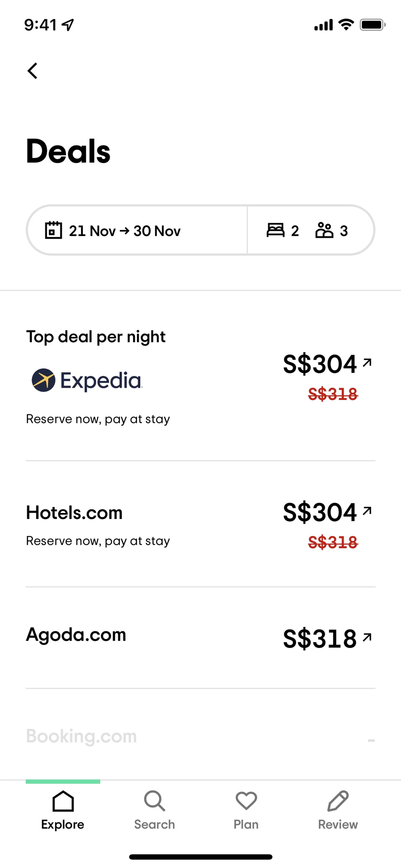
Task: Open Hotels.com deal external link arrow
Action: tap(367, 511)
